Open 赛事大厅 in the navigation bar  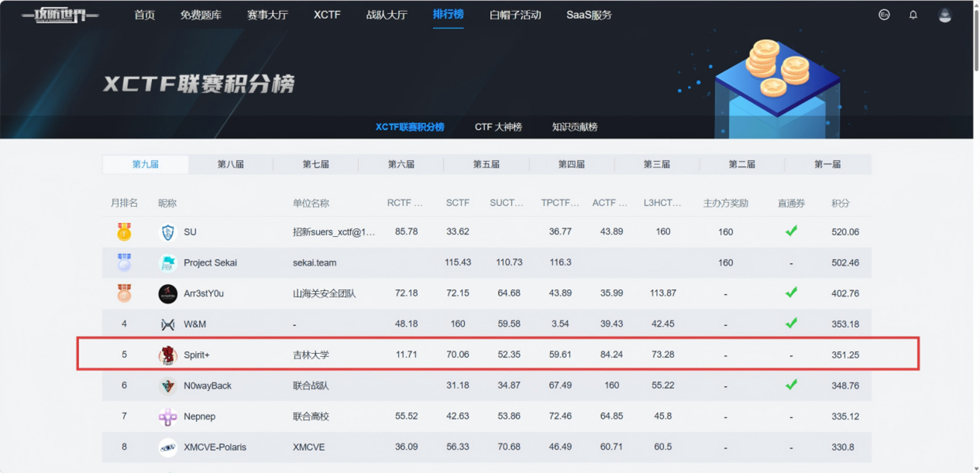[268, 15]
